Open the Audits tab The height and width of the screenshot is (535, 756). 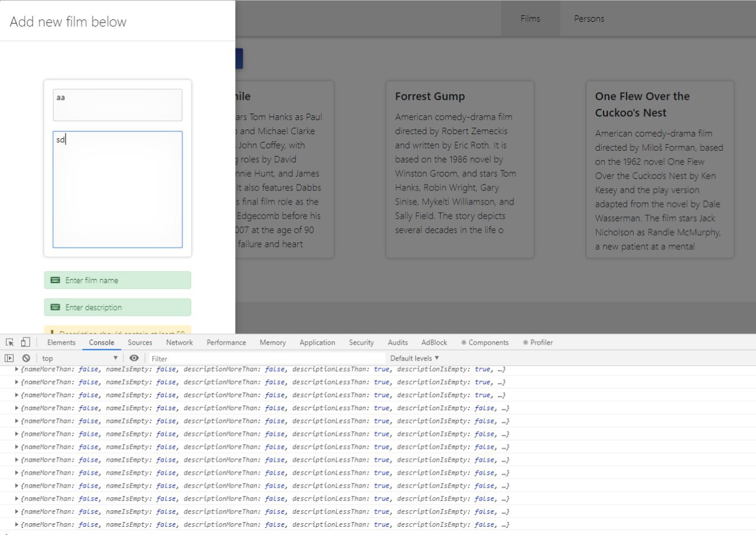397,342
